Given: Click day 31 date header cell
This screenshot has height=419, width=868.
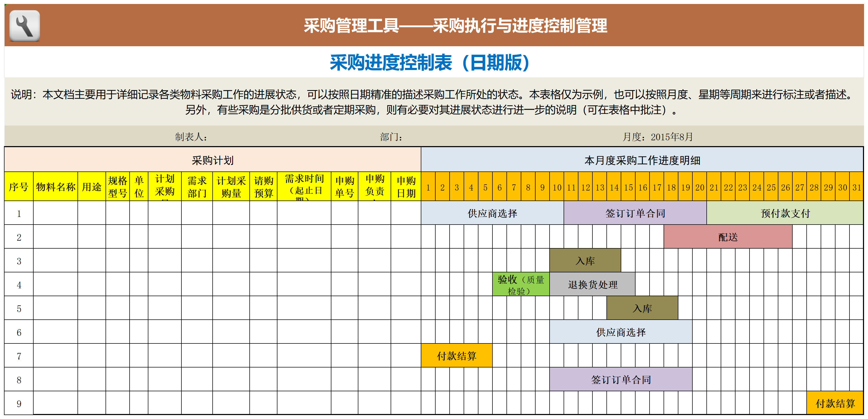Looking at the screenshot, I should [x=856, y=187].
